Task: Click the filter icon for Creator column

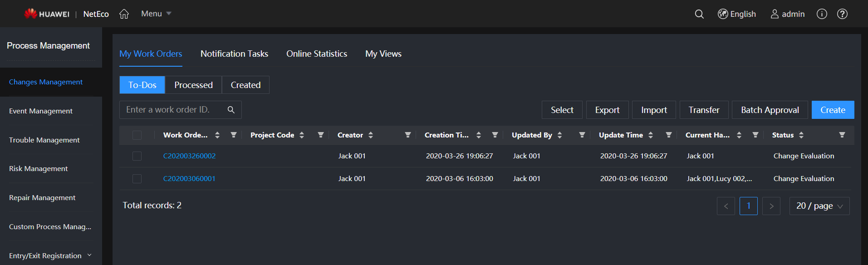Action: click(407, 135)
